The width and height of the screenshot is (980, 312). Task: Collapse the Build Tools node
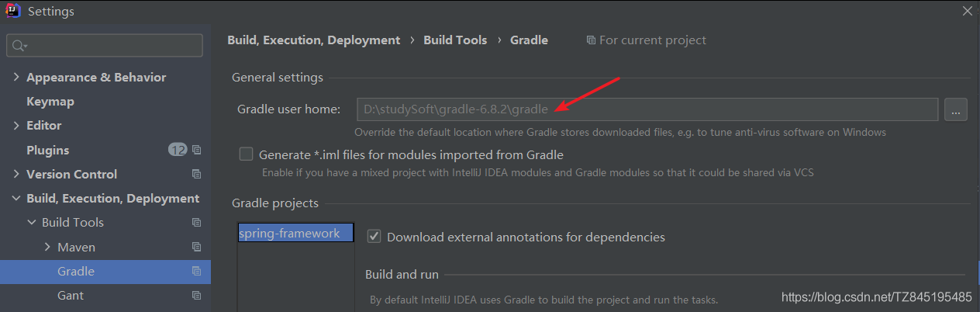tap(31, 223)
